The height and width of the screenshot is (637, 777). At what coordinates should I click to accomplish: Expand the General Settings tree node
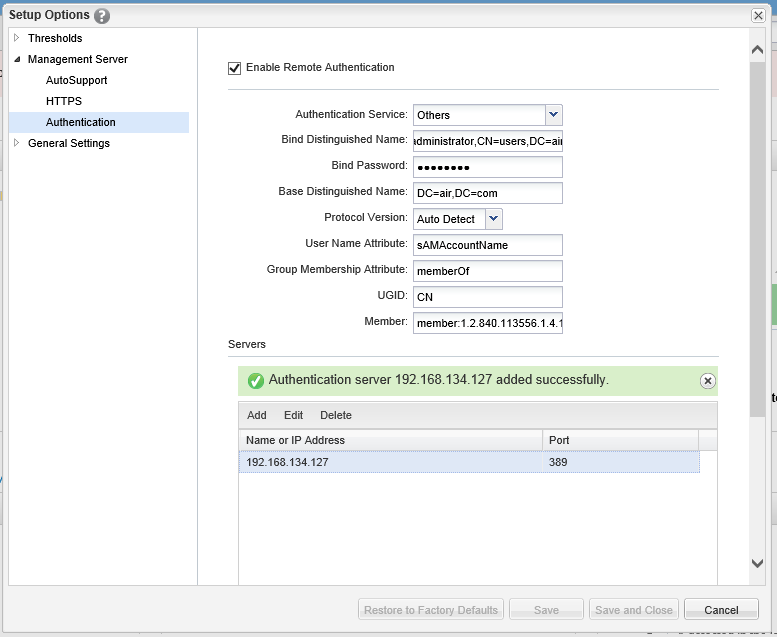17,143
